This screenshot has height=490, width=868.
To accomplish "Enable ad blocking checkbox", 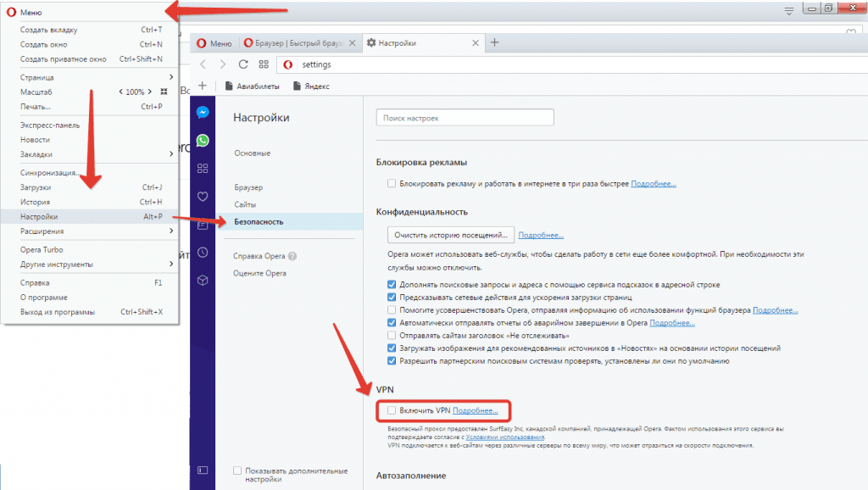I will tap(392, 183).
